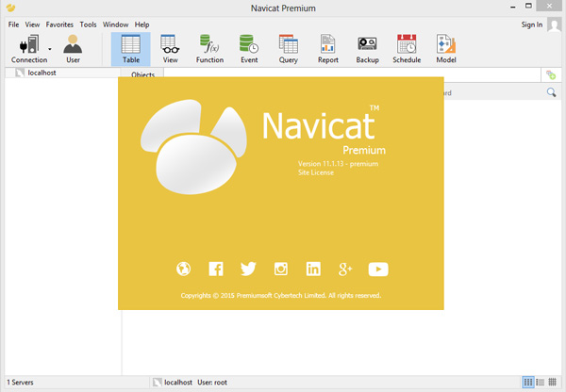
Task: Open the Connection toolbar button
Action: click(29, 49)
